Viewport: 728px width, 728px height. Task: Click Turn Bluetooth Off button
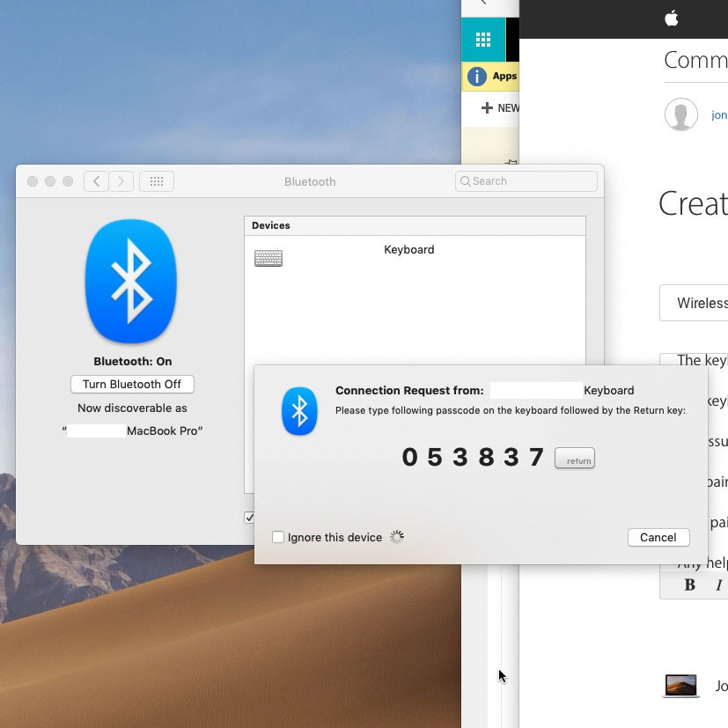[132, 385]
